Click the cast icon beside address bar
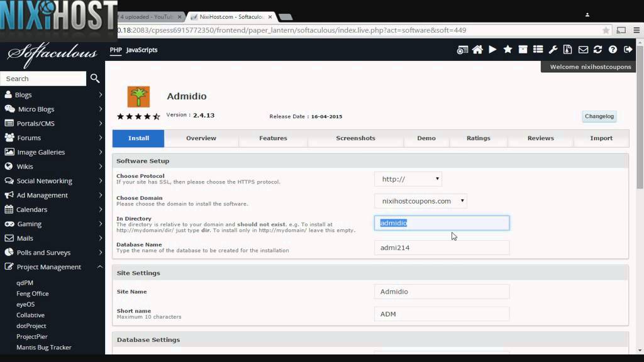644x362 pixels. (x=621, y=30)
